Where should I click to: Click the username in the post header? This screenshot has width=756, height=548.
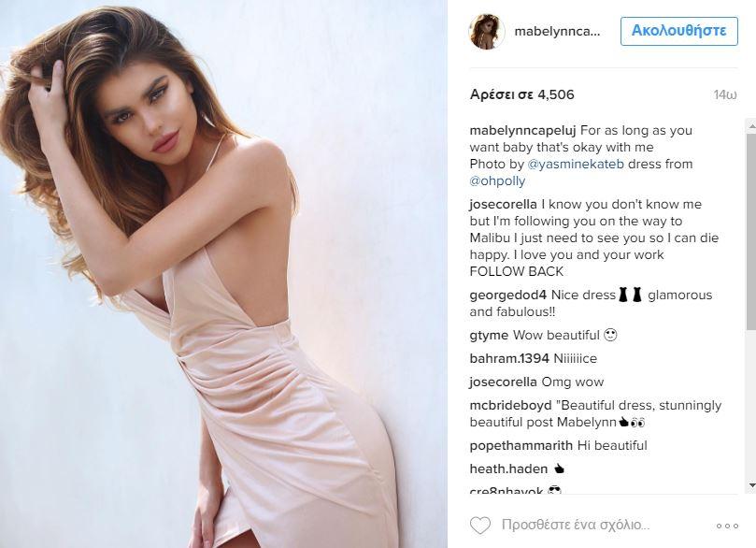(557, 32)
